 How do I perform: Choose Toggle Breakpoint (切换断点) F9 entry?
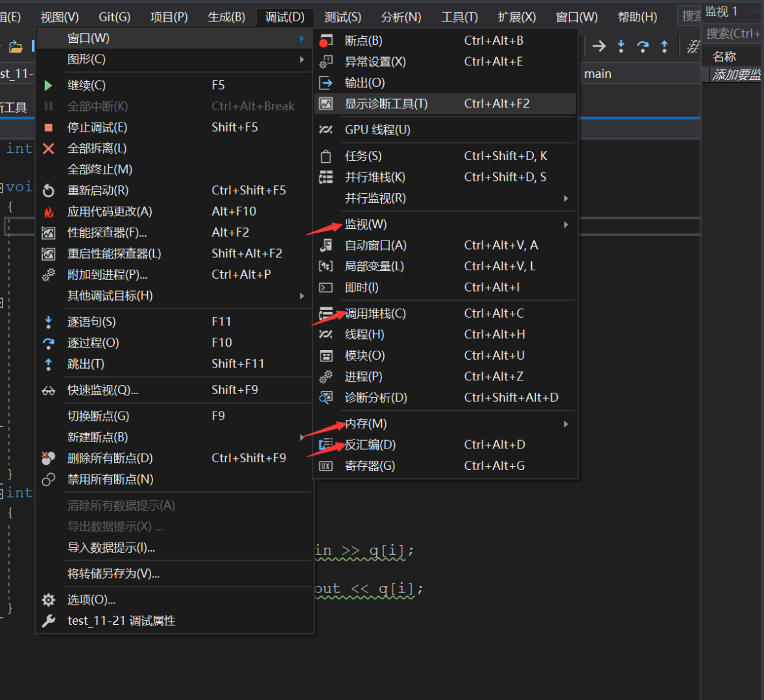click(x=174, y=416)
